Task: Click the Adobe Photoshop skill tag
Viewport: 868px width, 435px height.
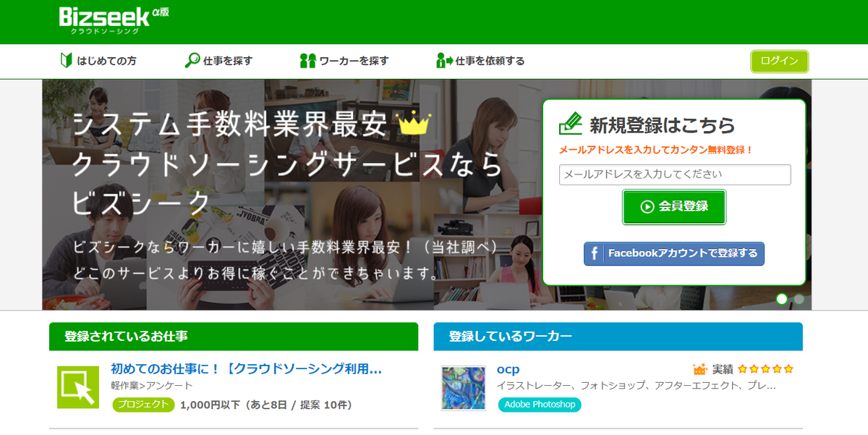Action: [x=540, y=405]
